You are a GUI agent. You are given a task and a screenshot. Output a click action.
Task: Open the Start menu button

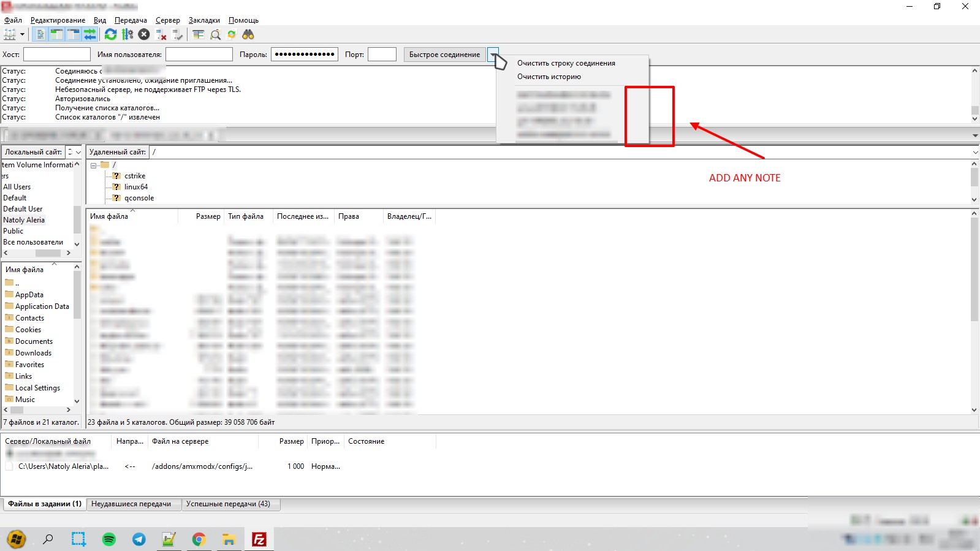click(17, 539)
